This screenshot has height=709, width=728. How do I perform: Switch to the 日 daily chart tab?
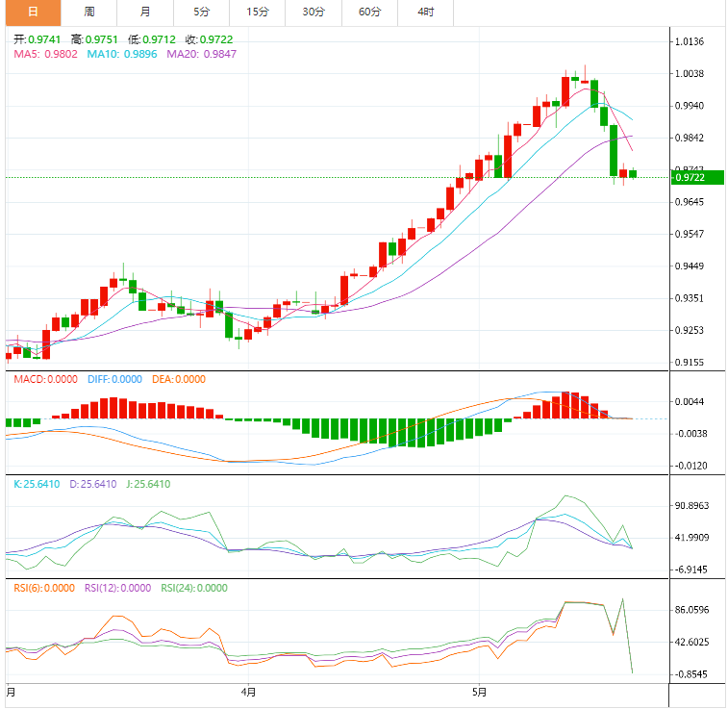point(33,13)
